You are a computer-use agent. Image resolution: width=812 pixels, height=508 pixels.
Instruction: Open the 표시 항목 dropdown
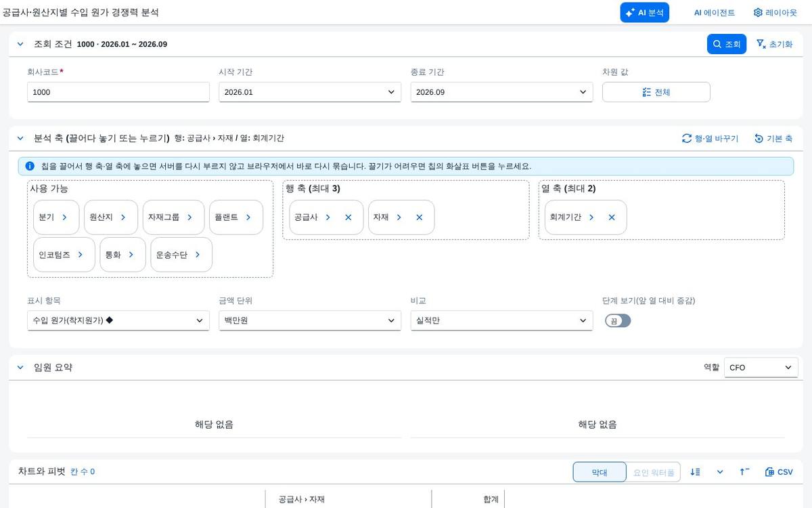pos(118,320)
